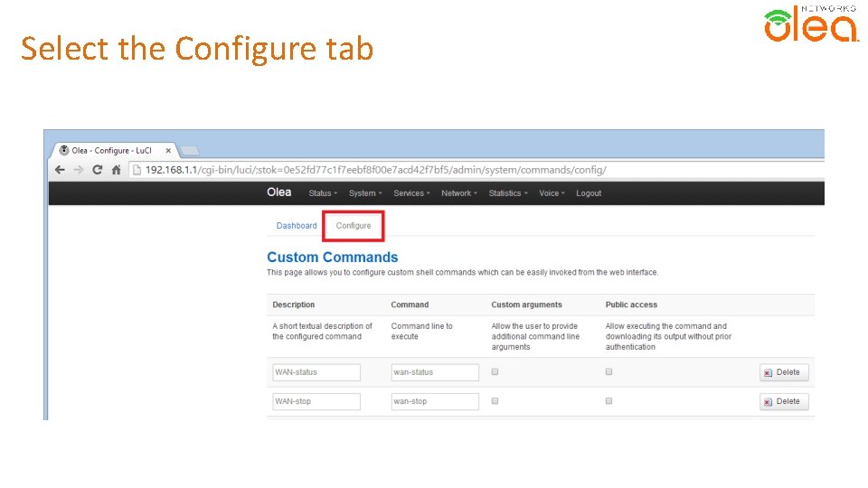Click the Olea brand link in navbar

[x=279, y=192]
